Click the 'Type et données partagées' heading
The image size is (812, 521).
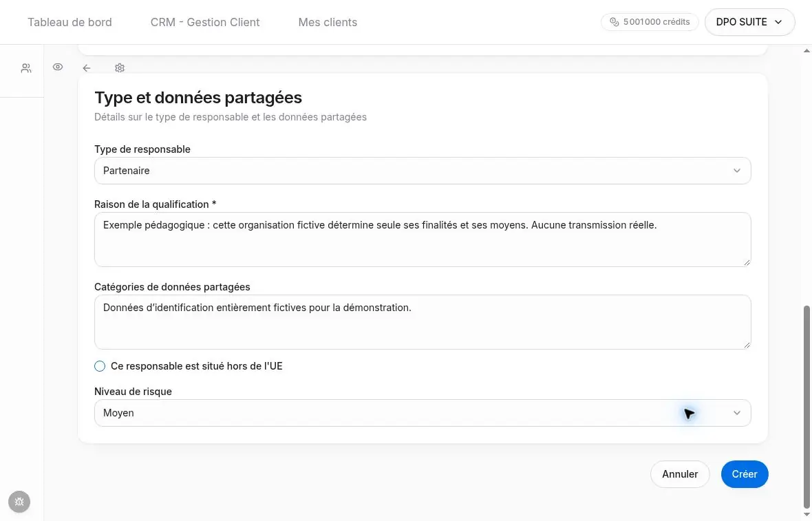(197, 97)
